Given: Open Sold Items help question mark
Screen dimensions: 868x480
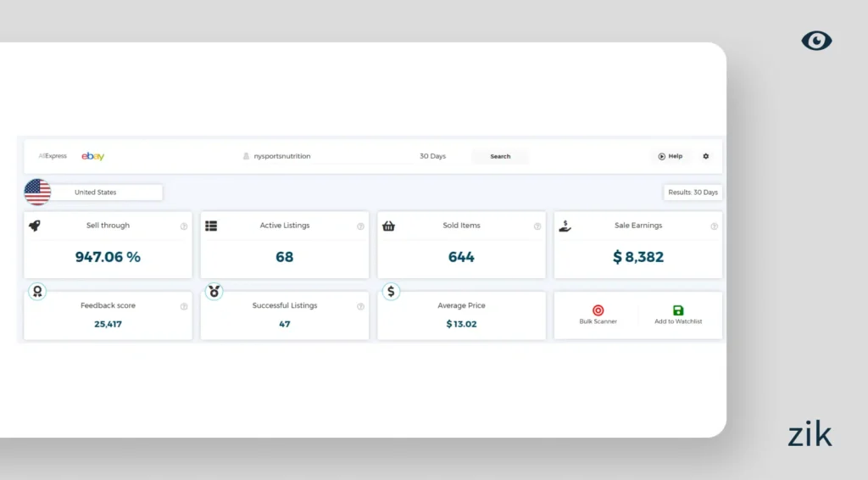Looking at the screenshot, I should tap(537, 226).
